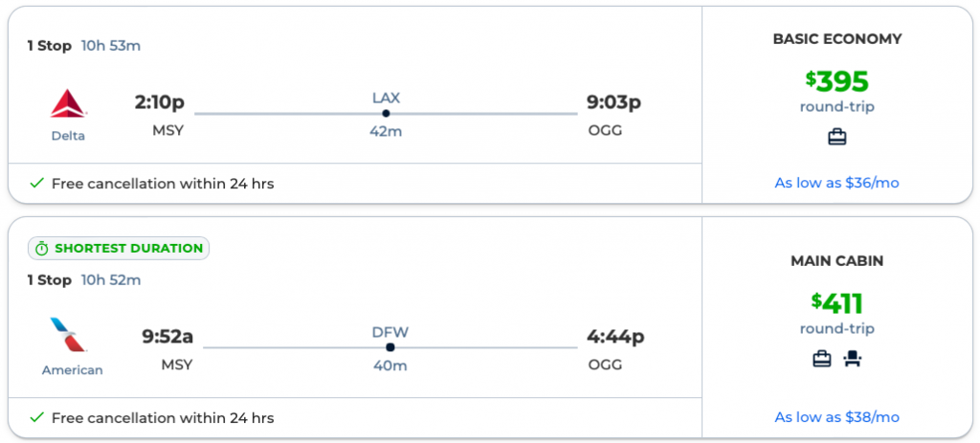Screen dimensions: 980x443
Task: Select the $395 Basic Economy fare
Action: 837,82
